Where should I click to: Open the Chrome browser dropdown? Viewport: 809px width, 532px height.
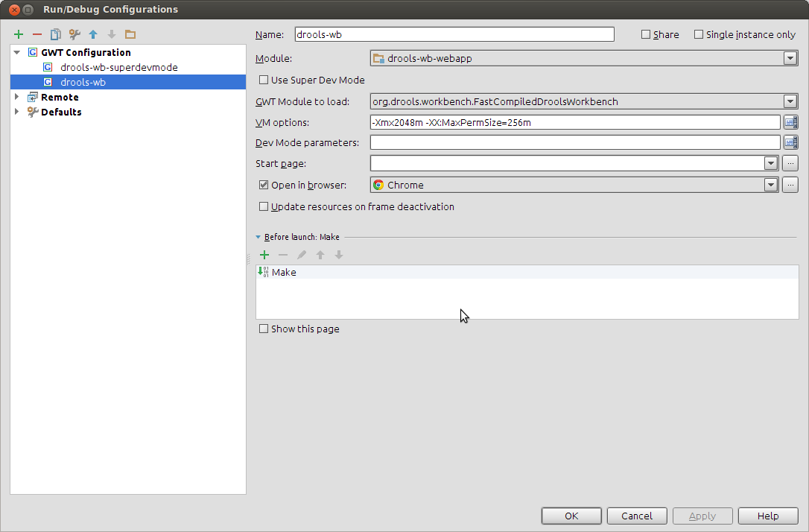click(x=771, y=185)
